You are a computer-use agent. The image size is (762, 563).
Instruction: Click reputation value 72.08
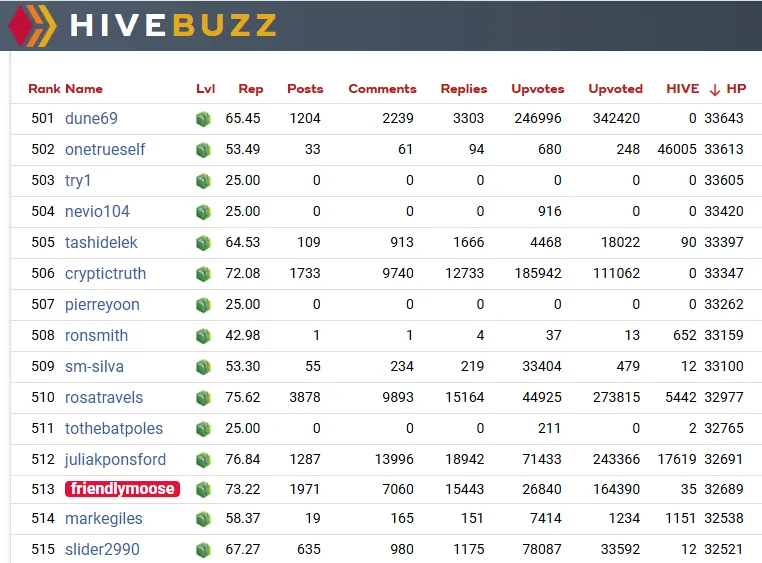click(242, 273)
